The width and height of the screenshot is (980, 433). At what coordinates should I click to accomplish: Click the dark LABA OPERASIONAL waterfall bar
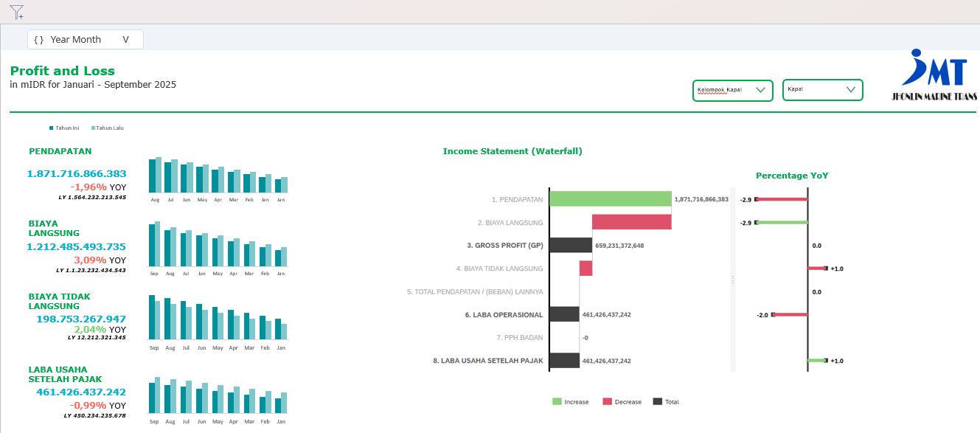564,314
